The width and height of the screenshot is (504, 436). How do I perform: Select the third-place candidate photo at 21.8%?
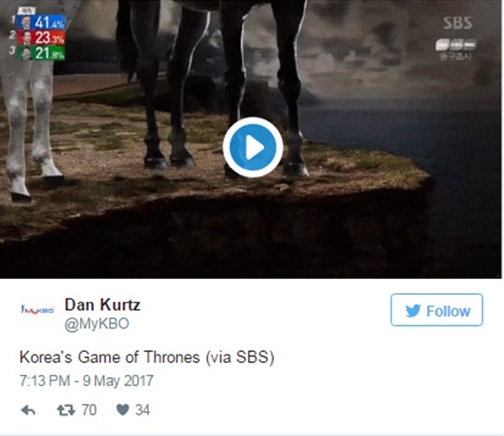[x=25, y=53]
